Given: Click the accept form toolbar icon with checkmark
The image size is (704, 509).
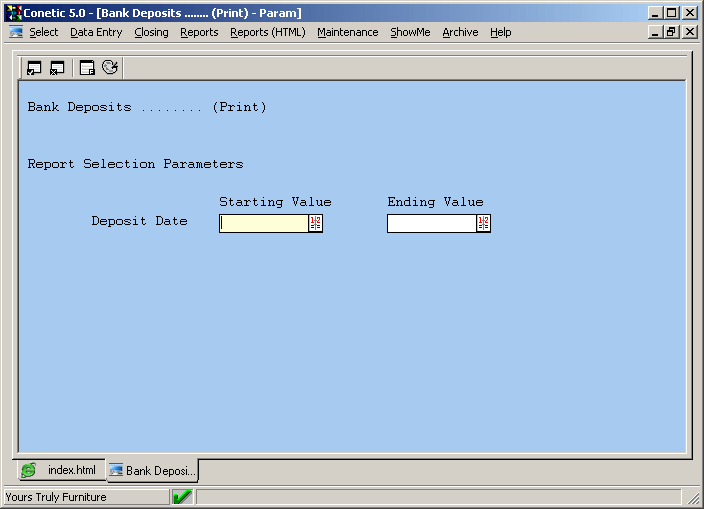Looking at the screenshot, I should 34,68.
